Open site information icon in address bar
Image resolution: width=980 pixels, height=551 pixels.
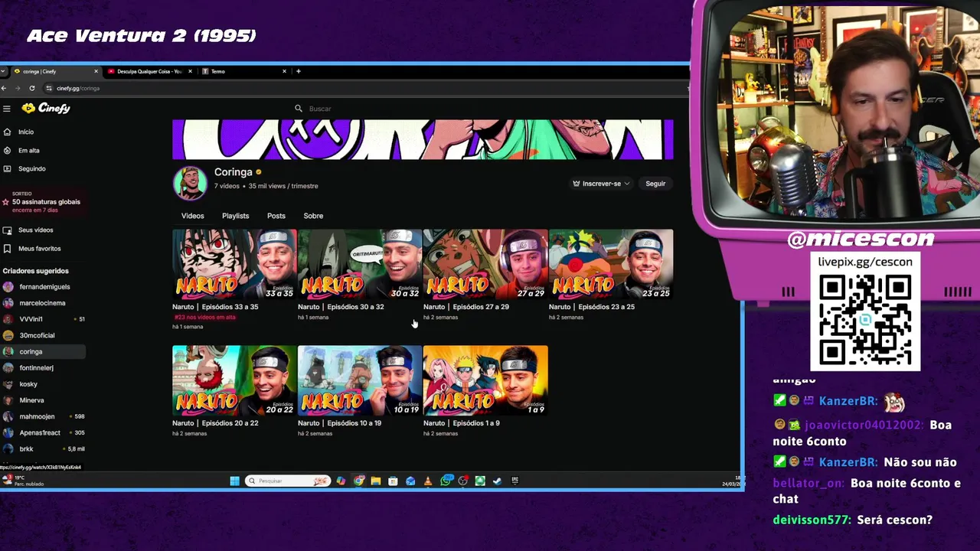pos(49,88)
